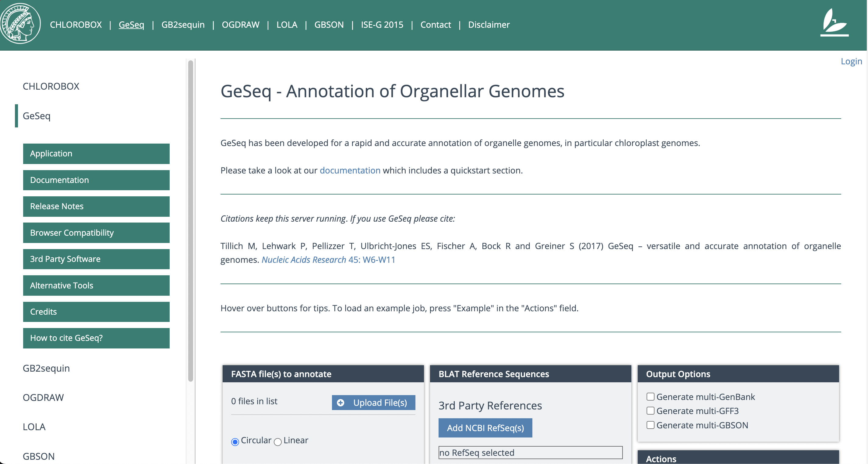
Task: Open OGDRAW from the top navigation bar
Action: [x=241, y=25]
